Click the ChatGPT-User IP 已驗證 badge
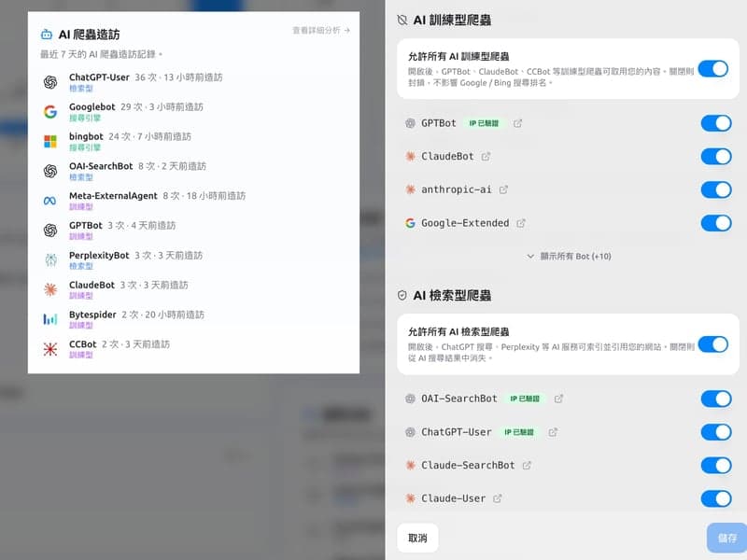The height and width of the screenshot is (560, 747). (519, 432)
